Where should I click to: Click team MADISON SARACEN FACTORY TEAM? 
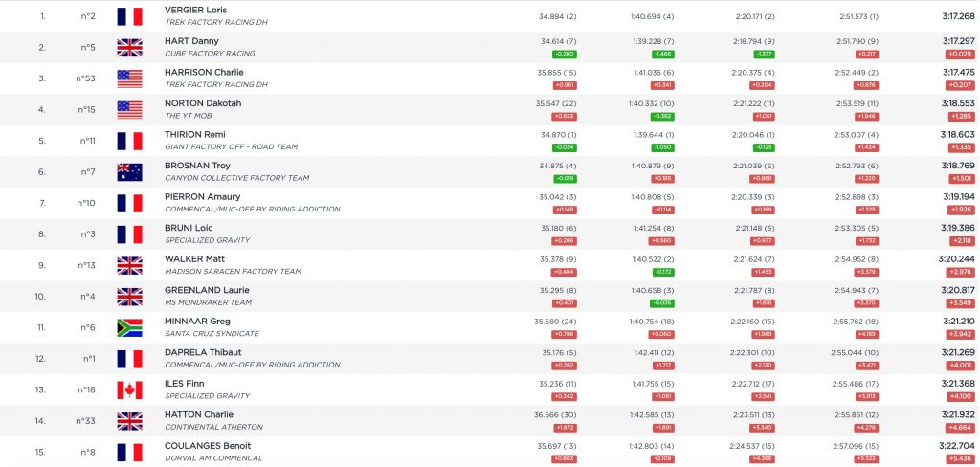point(233,272)
